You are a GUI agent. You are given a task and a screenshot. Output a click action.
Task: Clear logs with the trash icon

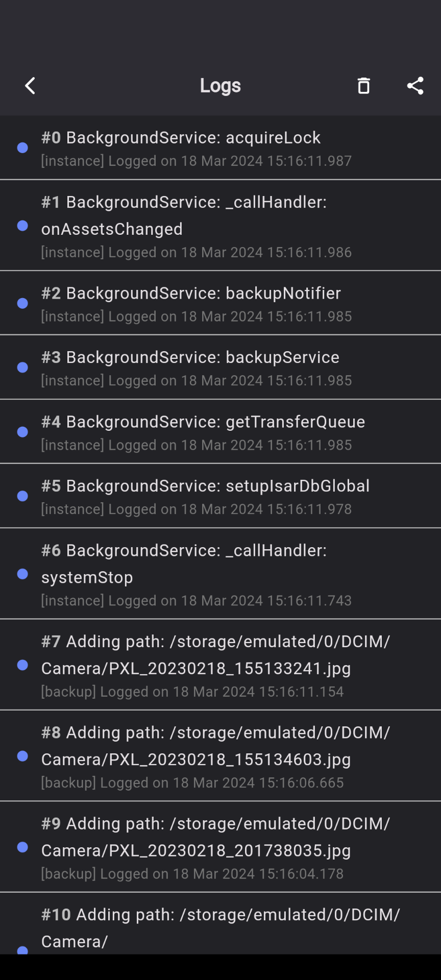click(x=363, y=86)
